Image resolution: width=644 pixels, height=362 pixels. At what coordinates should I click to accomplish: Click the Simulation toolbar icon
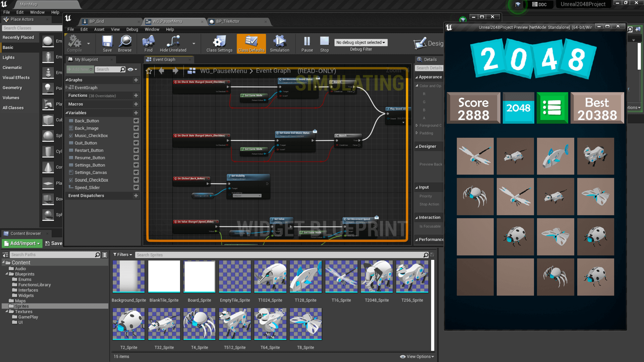click(x=279, y=44)
